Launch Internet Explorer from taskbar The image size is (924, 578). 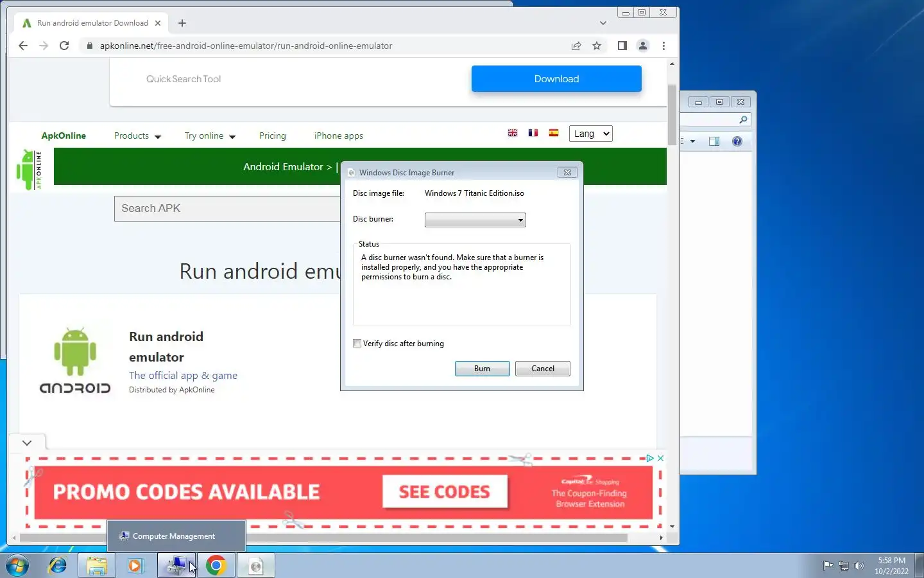pos(57,566)
